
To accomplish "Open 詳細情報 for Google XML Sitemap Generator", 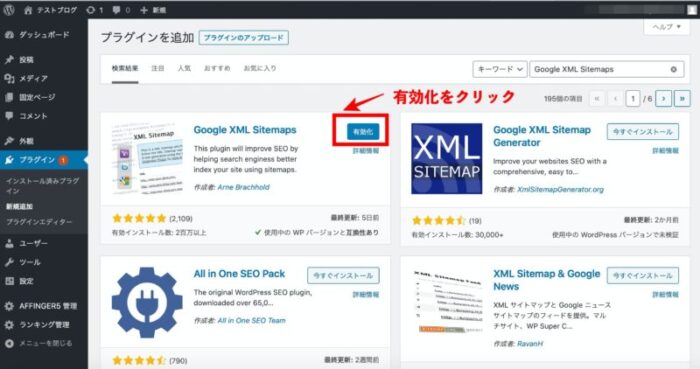I will tap(665, 151).
